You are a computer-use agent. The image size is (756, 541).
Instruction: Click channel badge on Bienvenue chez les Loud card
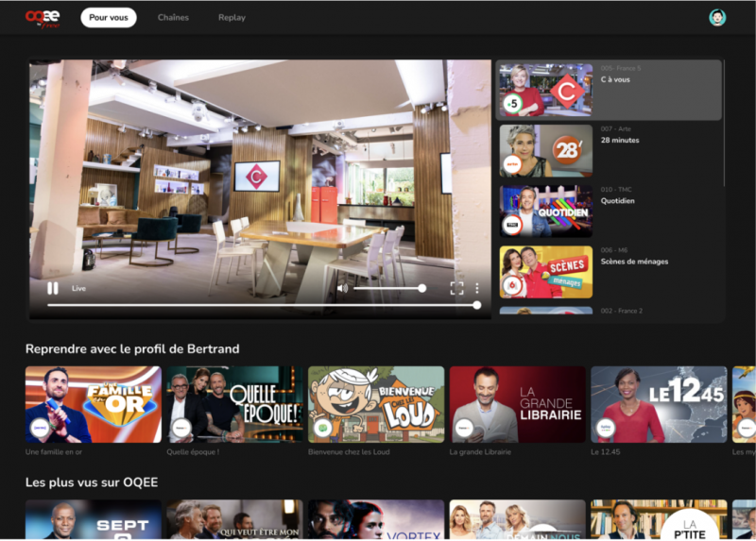pyautogui.click(x=322, y=428)
